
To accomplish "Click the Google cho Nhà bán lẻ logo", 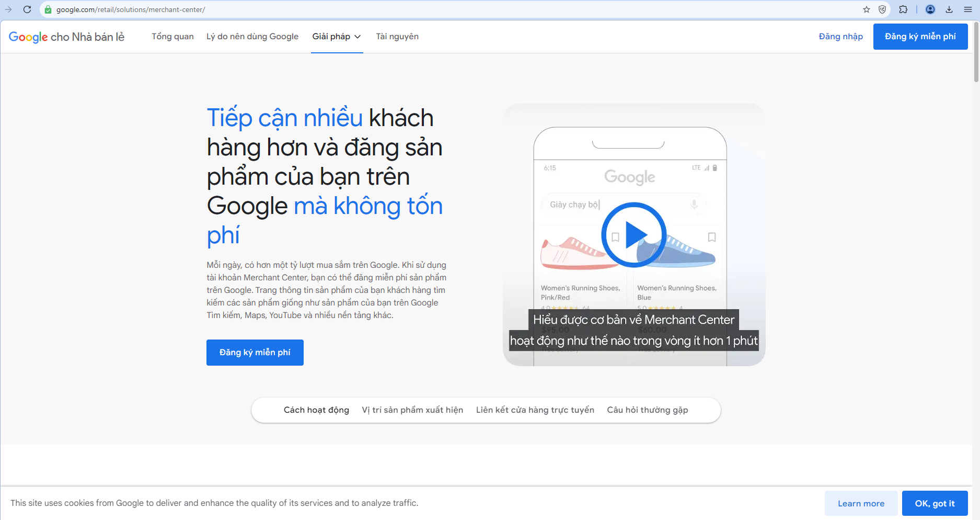I will point(66,37).
